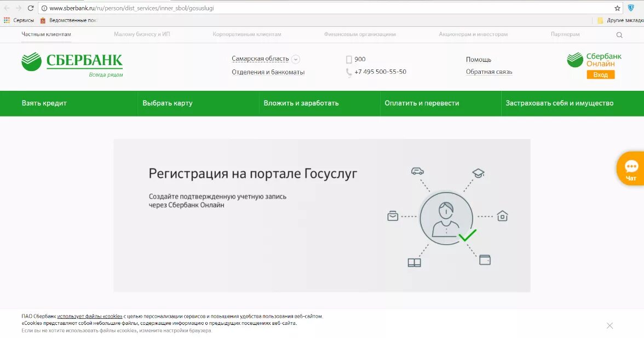Open the Ведомственные bookmark
The width and height of the screenshot is (644, 338).
tap(68, 20)
